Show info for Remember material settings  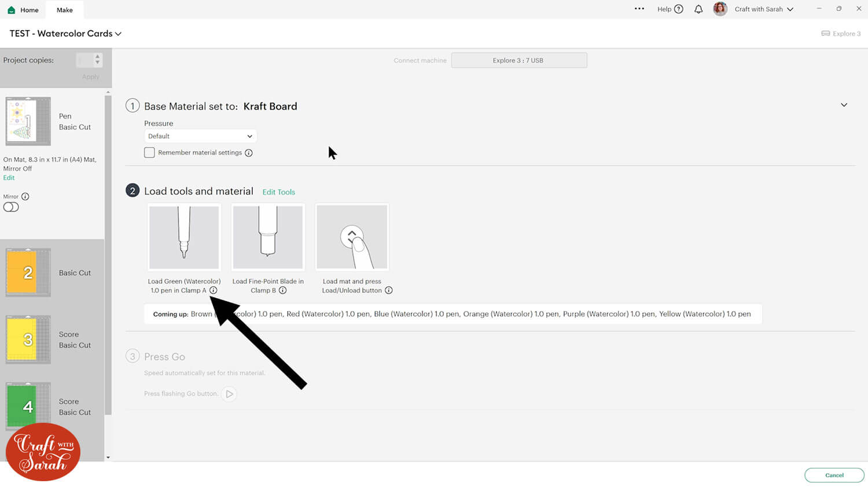point(249,153)
